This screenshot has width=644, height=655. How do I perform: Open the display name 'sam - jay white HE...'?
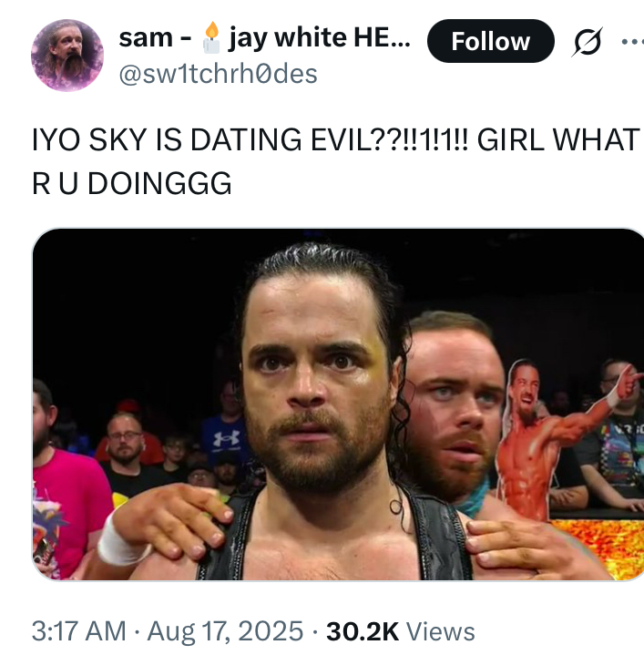265,38
